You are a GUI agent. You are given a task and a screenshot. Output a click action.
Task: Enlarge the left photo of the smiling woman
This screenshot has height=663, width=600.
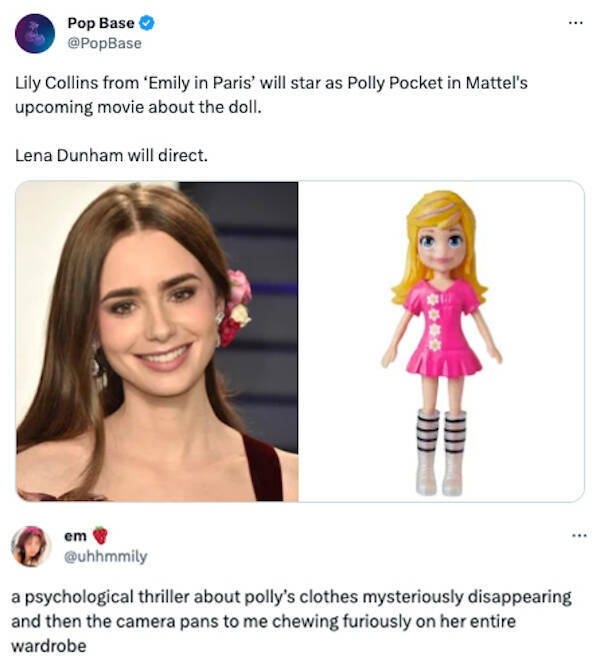click(x=157, y=341)
